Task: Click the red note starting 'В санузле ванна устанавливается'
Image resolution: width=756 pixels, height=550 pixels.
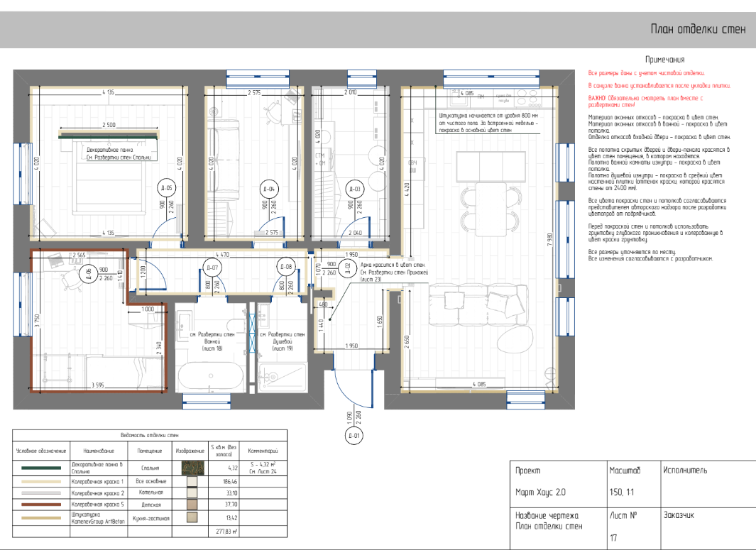Action: coord(659,86)
